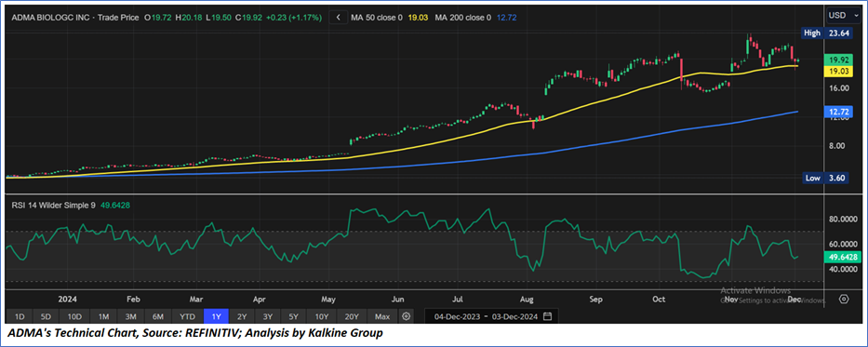Viewport: 868px width, 347px height.
Task: Open the price axis settings icon
Action: [844, 300]
